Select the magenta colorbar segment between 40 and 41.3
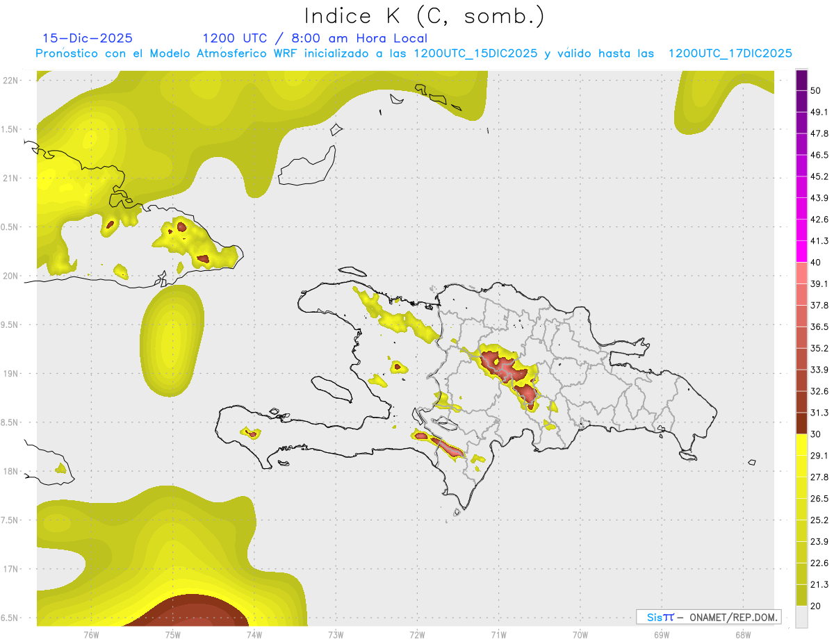 pos(801,251)
